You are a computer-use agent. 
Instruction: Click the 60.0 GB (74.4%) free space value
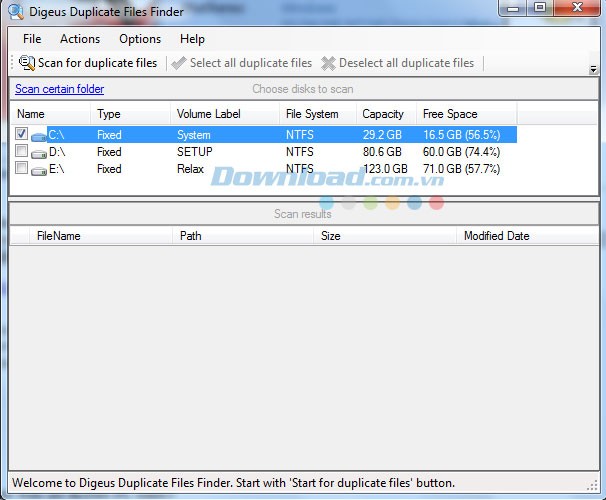[461, 152]
